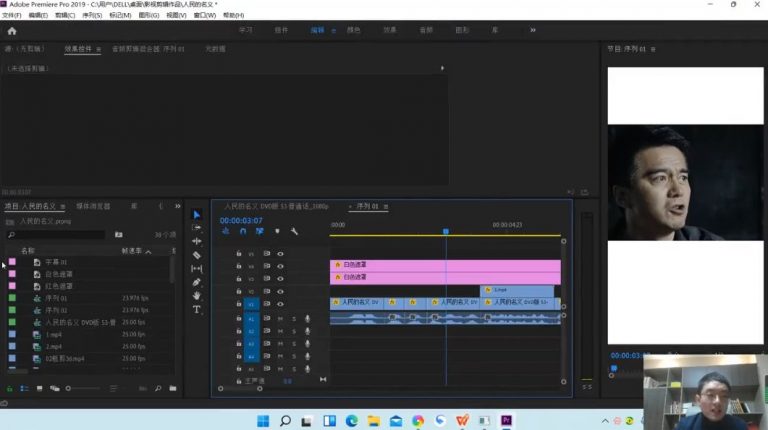Open the 媒体浏览器 panel tab
This screenshot has height=430, width=768.
[x=93, y=207]
